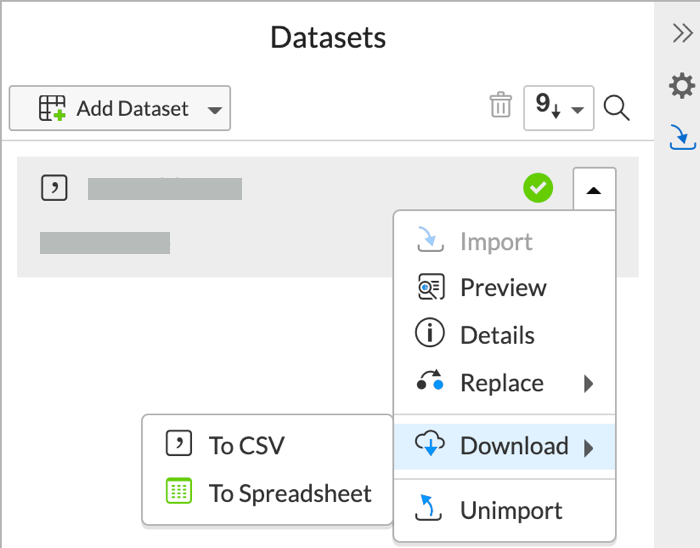Screen dimensions: 700x548
Task: Click the blue import arrow sidebar icon
Action: [x=683, y=137]
